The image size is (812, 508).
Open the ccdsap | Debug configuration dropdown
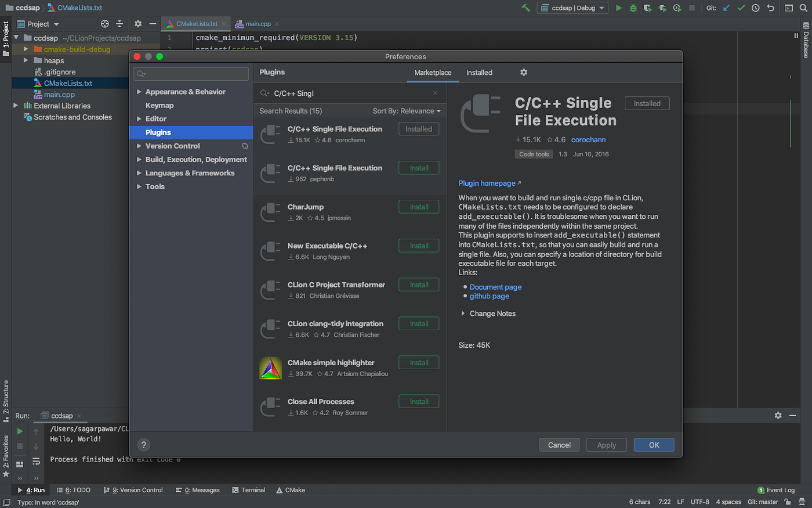tap(572, 8)
